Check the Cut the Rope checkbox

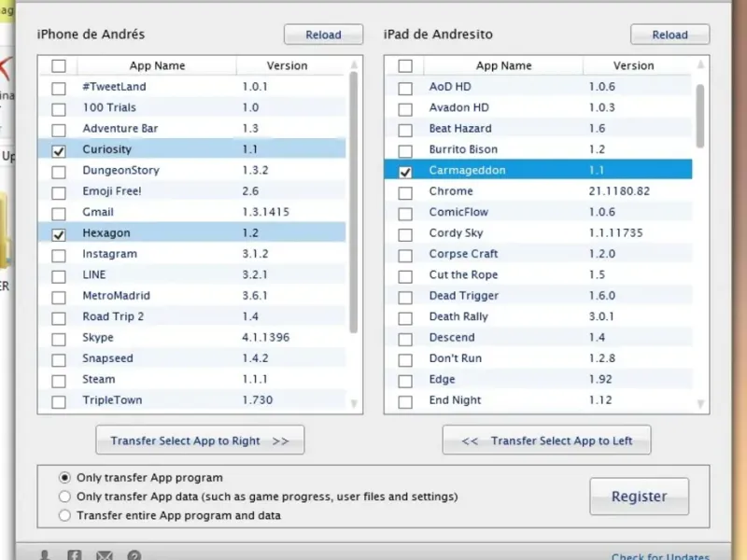(405, 276)
